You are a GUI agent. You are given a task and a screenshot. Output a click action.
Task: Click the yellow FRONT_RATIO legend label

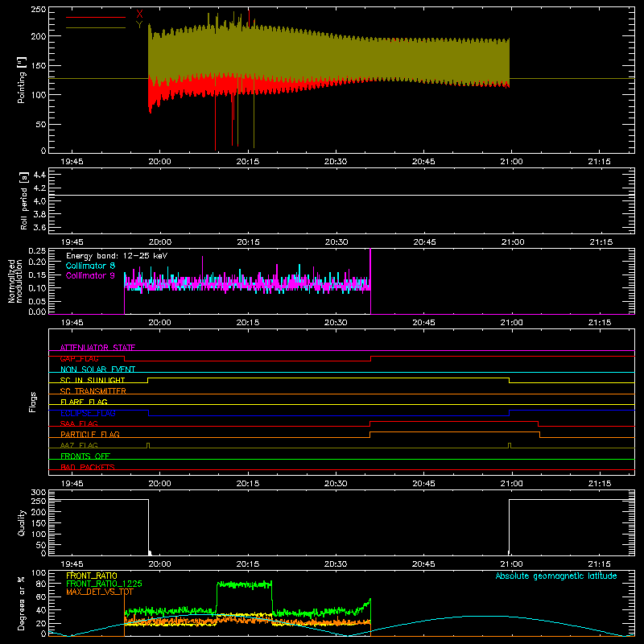tap(92, 576)
